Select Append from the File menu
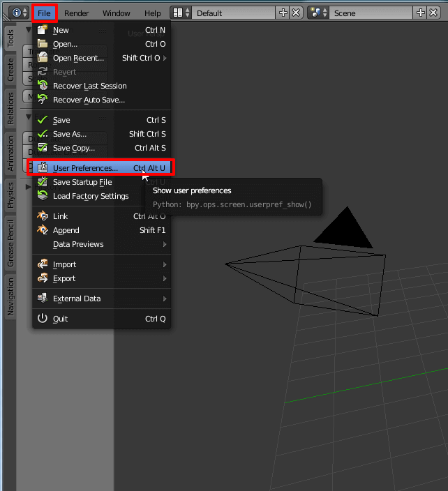This screenshot has height=491, width=448. 102,230
